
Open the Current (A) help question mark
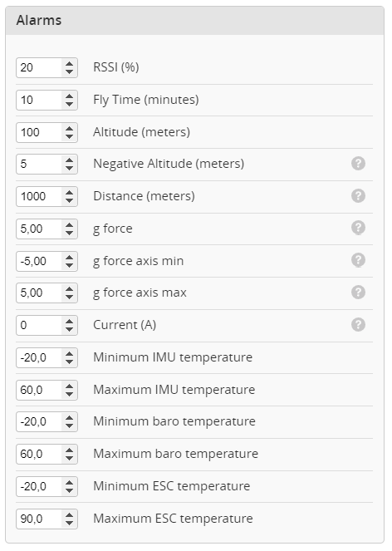[358, 325]
